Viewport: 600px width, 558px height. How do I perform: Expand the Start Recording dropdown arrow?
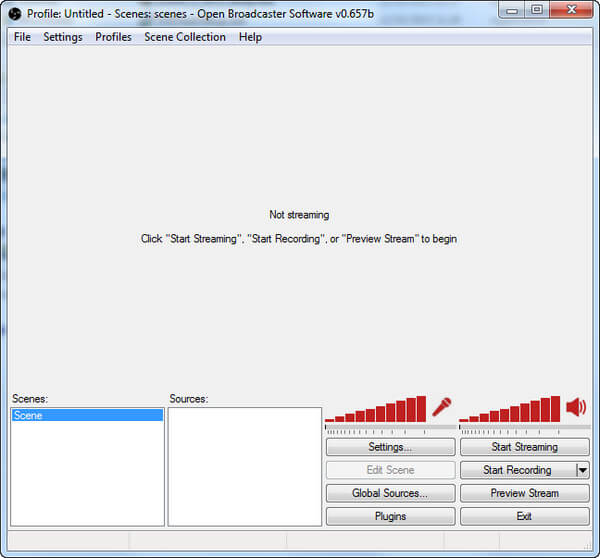click(x=583, y=470)
